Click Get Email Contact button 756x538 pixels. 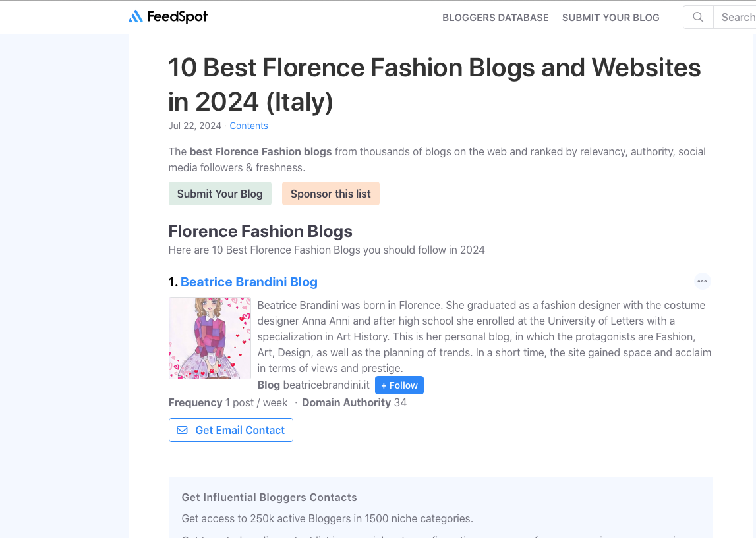pos(231,430)
